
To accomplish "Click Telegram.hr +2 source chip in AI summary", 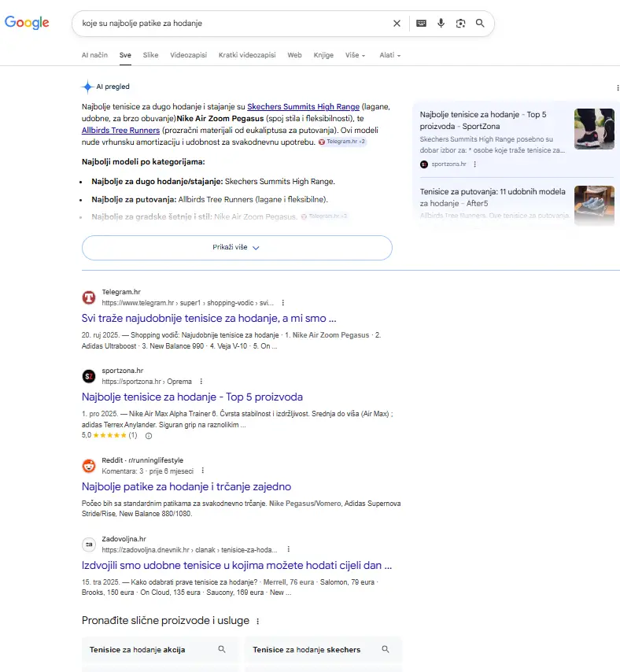I will (x=342, y=142).
